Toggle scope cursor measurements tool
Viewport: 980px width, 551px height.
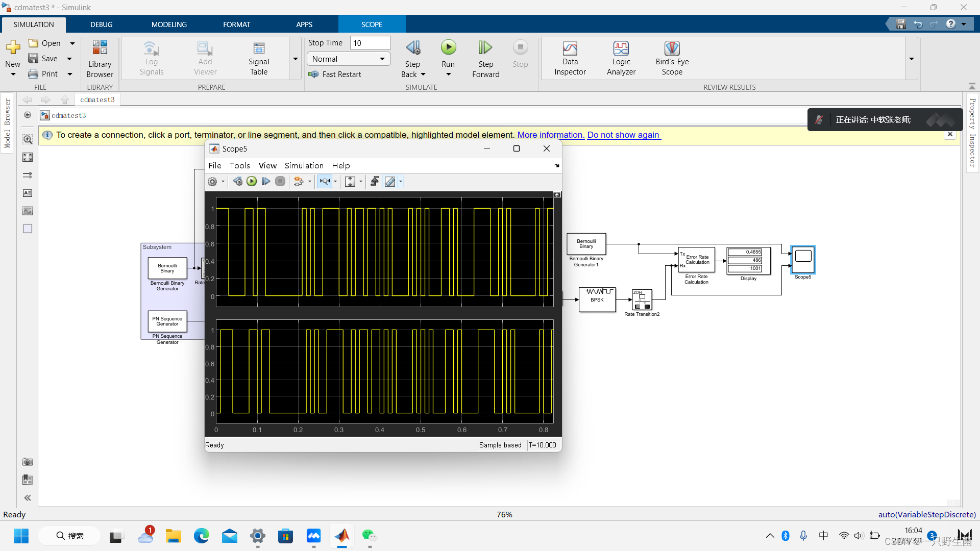click(390, 182)
